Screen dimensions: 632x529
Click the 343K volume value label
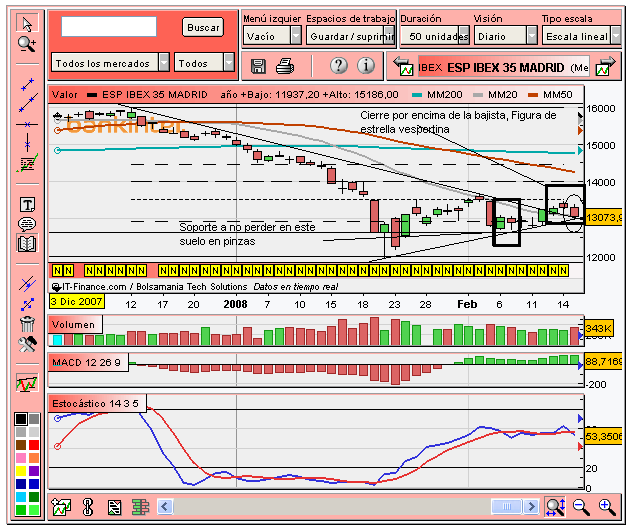pos(599,329)
